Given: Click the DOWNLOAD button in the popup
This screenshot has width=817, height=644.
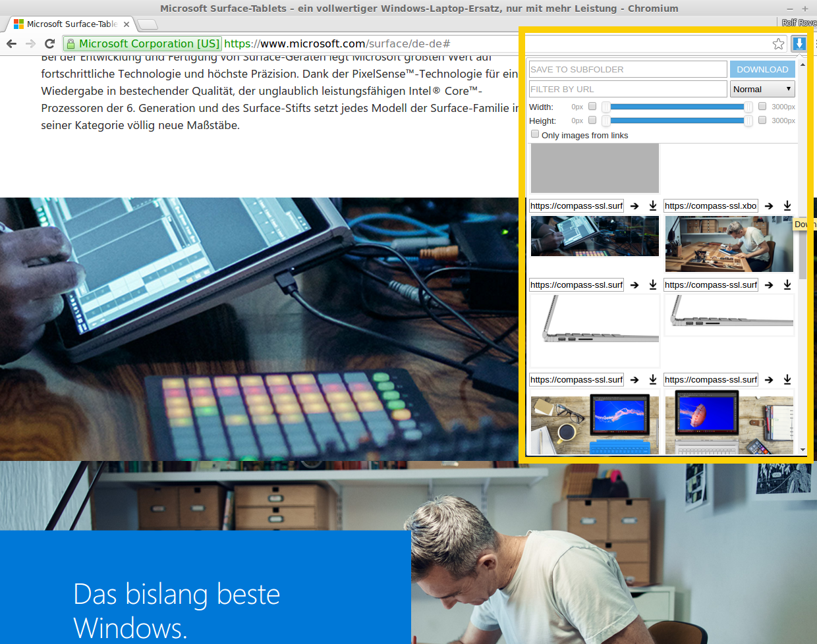Looking at the screenshot, I should coord(762,69).
